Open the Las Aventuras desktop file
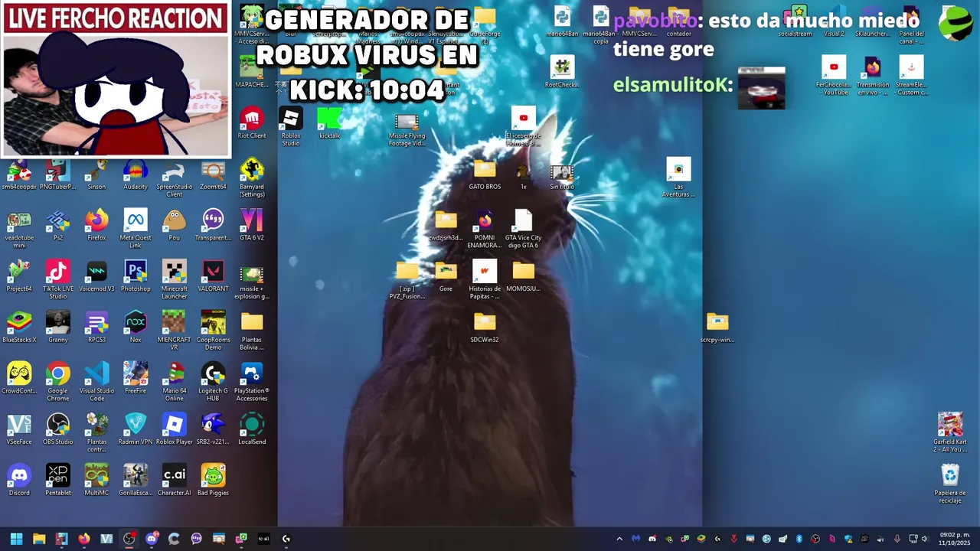 click(678, 178)
